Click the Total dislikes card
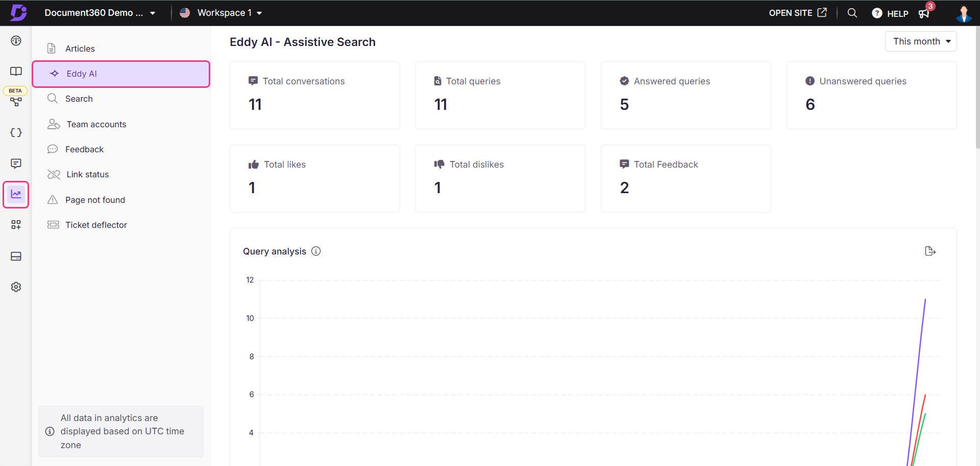Viewport: 980px width, 466px height. tap(500, 178)
